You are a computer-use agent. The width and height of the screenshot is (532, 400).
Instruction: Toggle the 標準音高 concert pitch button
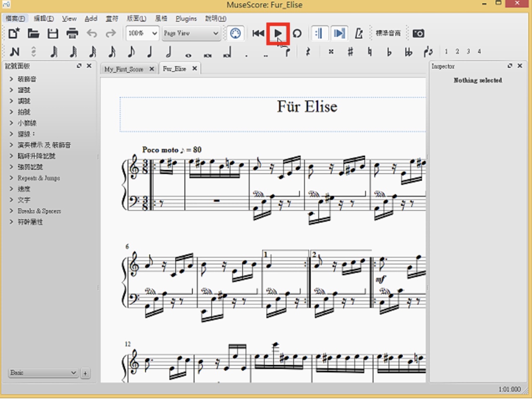[388, 33]
